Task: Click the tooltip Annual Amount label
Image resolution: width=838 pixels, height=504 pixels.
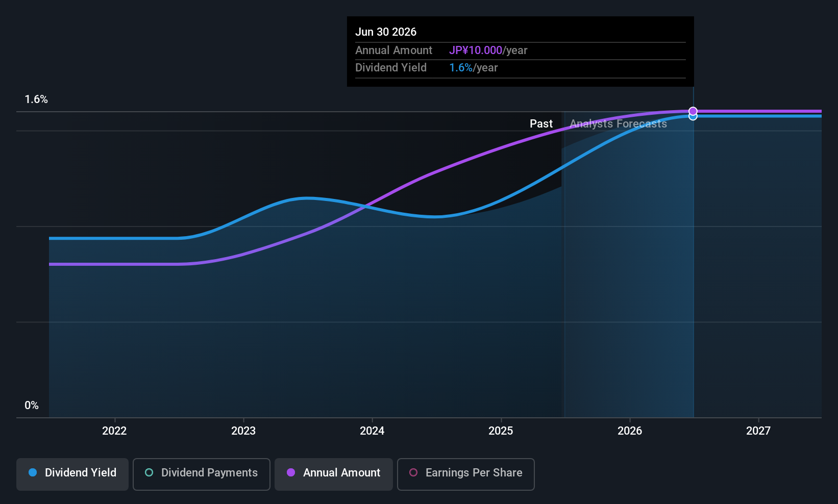Action: click(x=393, y=51)
